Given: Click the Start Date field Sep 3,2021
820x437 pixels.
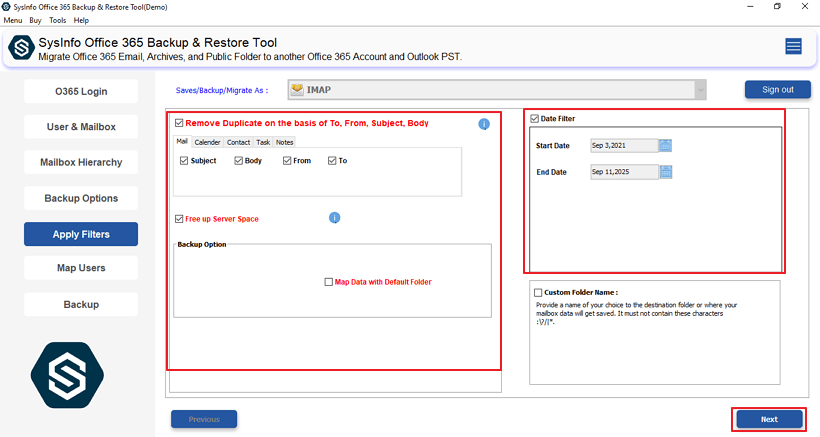Looking at the screenshot, I should tap(624, 145).
